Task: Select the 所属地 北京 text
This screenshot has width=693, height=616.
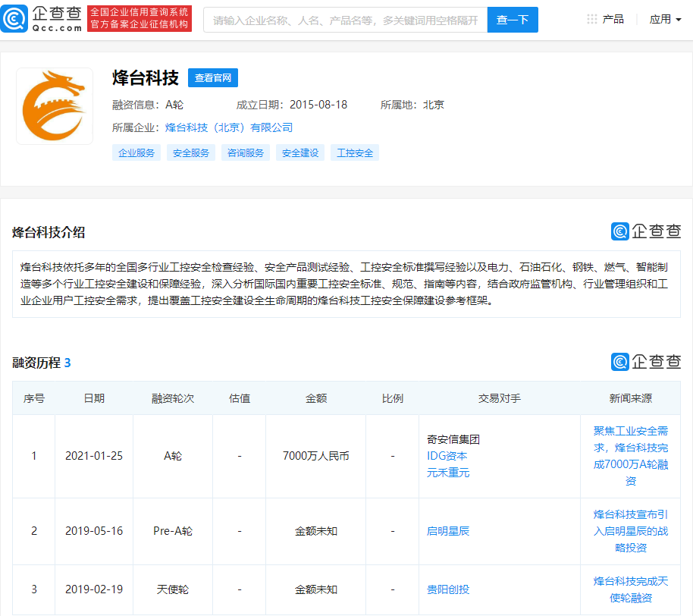Action: 412,105
